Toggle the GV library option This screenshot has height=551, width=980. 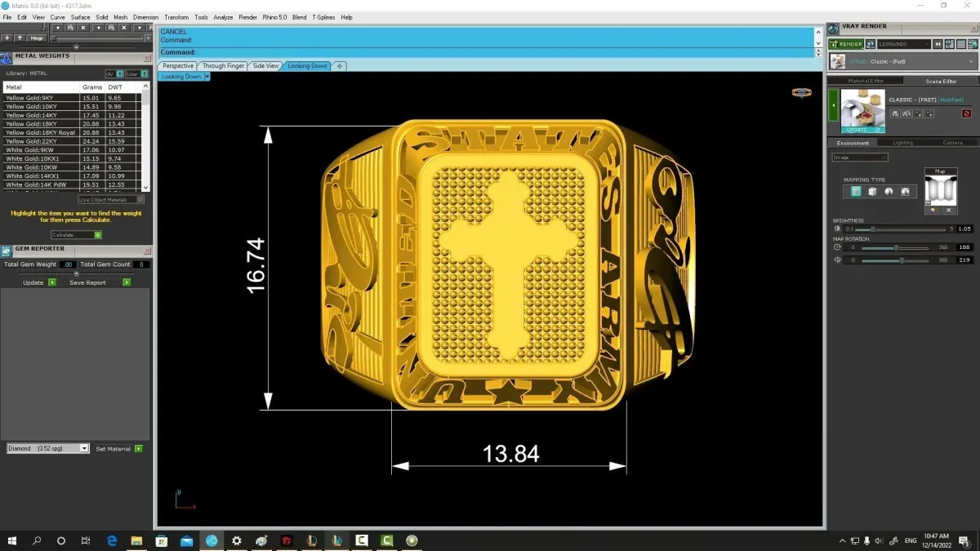(x=114, y=73)
